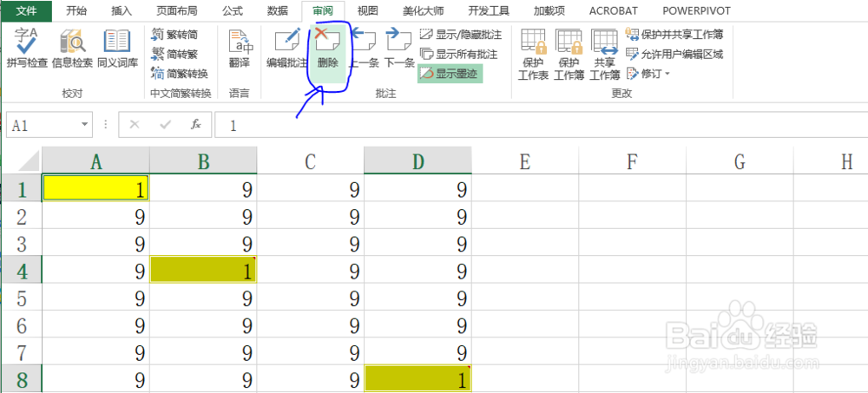The image size is (868, 393).
Task: Select empty cell E1
Action: (525, 188)
